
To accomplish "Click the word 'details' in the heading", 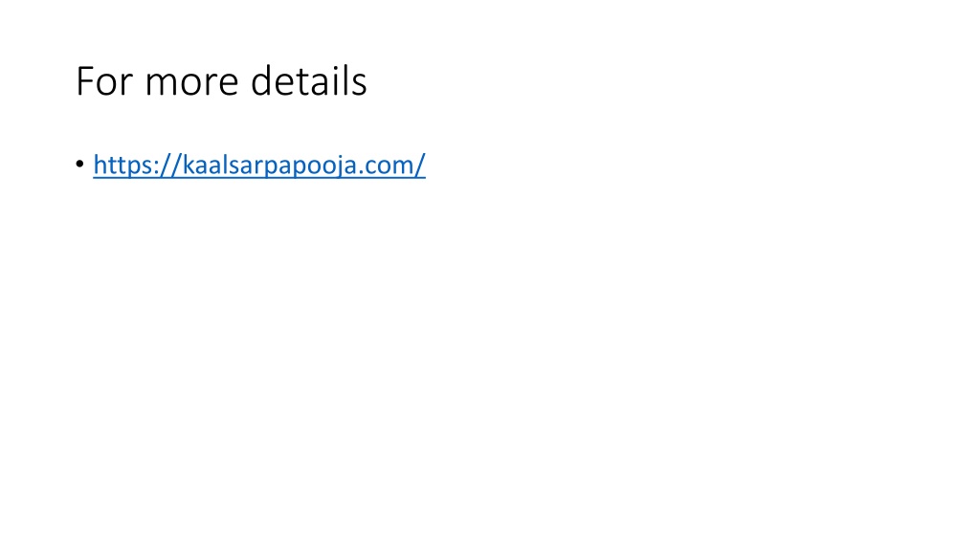I will pyautogui.click(x=309, y=81).
